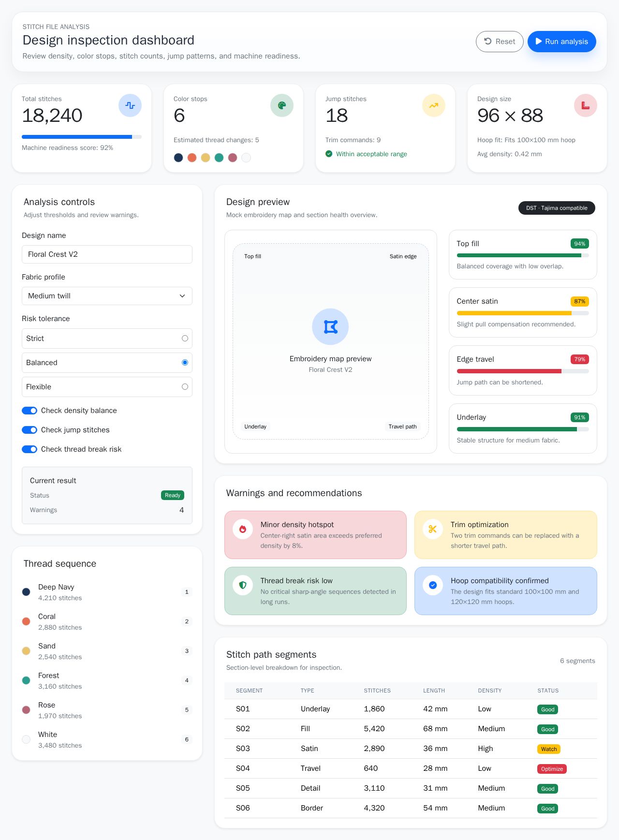
Task: Click the checkmark icon on Hoop compatibility
Action: pos(433,585)
